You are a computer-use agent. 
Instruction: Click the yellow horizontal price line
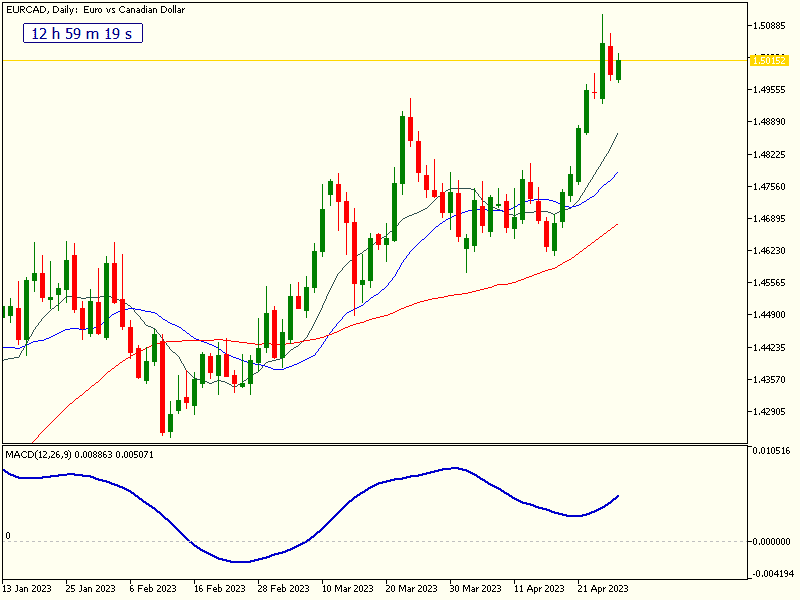(350, 61)
